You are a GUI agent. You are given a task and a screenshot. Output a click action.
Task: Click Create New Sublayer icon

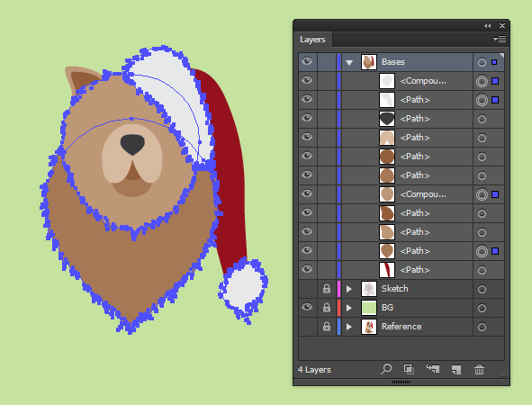(433, 369)
